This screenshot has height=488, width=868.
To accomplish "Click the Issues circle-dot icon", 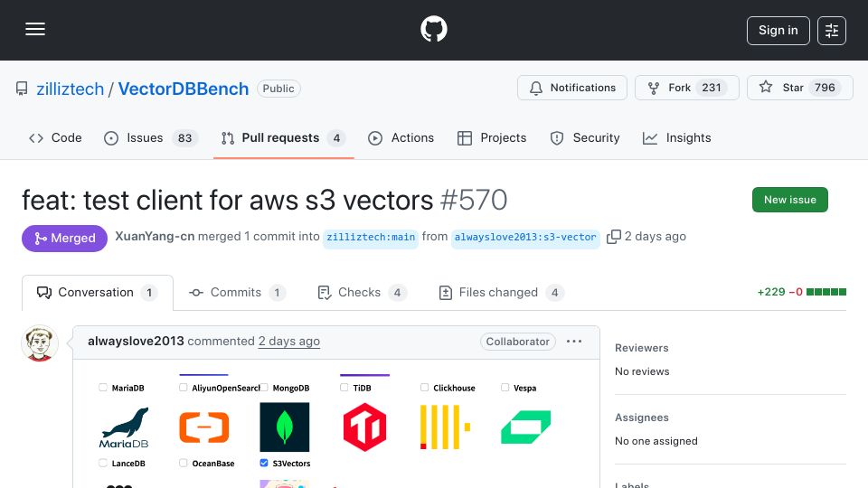I will (111, 138).
